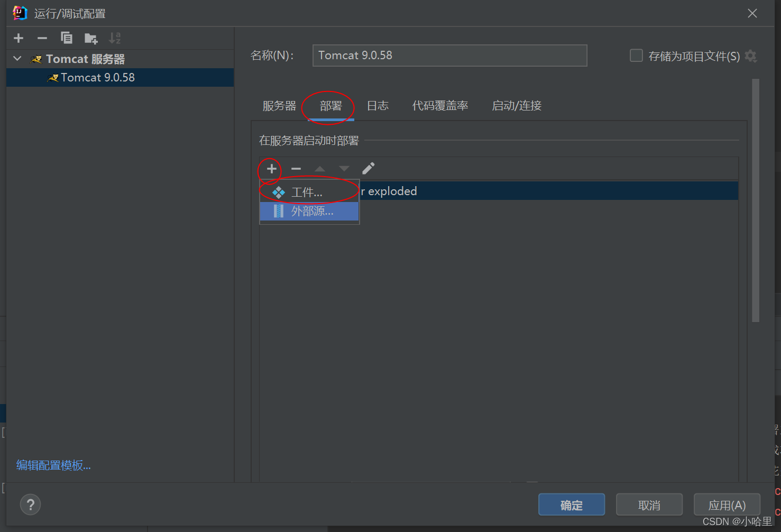
Task: Switch to the 代码覆盖率 tab
Action: (x=440, y=106)
